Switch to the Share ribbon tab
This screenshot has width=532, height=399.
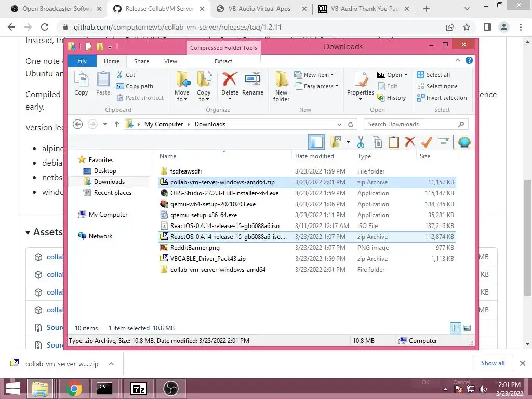[141, 61]
